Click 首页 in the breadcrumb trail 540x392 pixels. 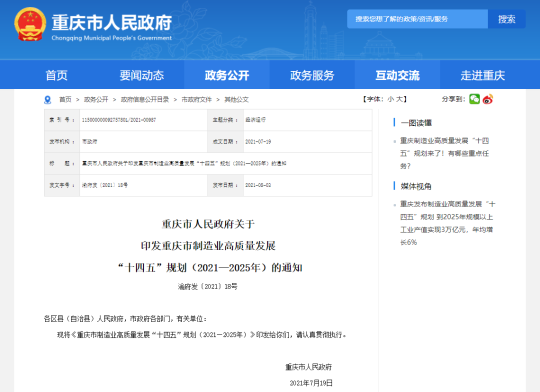tap(65, 99)
